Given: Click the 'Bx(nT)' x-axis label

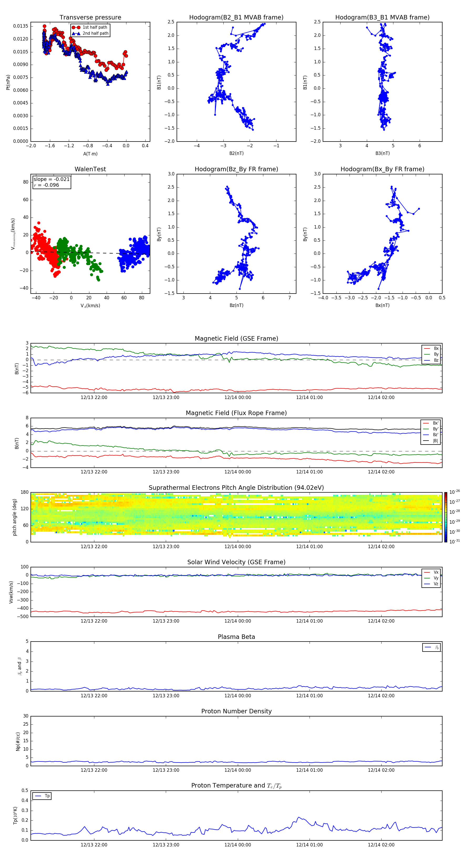Looking at the screenshot, I should pos(382,305).
